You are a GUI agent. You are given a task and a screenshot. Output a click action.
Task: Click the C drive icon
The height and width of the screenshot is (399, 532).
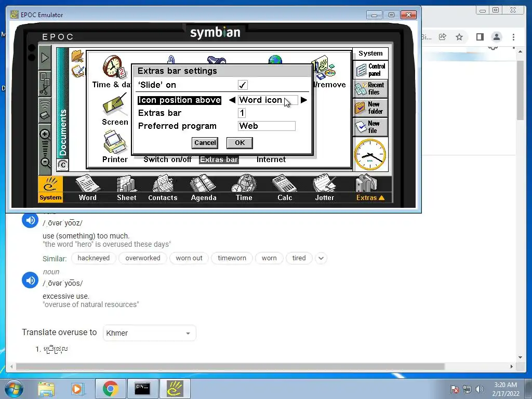[63, 165]
